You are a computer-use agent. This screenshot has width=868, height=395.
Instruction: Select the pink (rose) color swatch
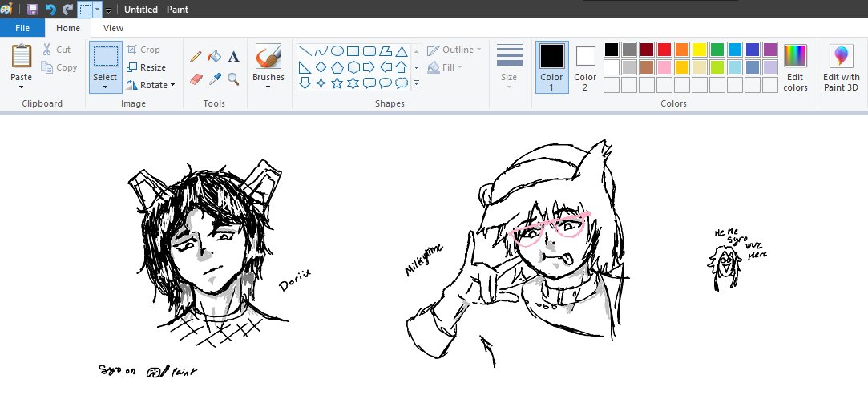(x=664, y=67)
